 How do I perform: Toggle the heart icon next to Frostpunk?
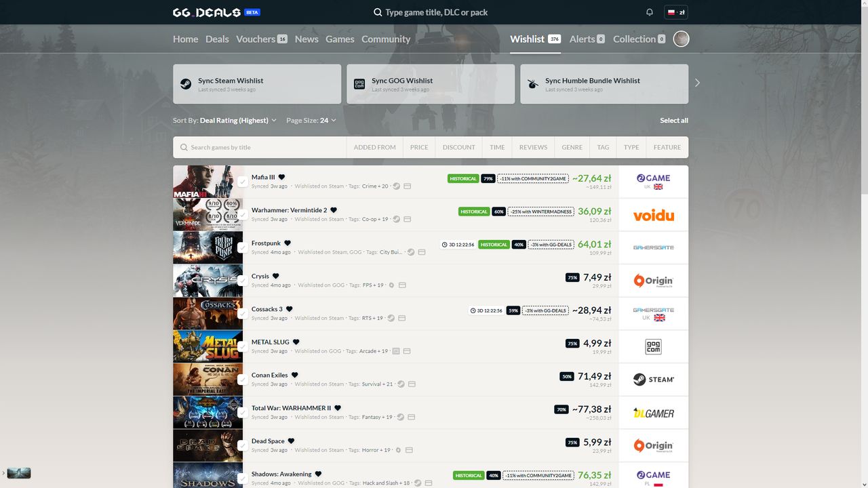coord(288,243)
